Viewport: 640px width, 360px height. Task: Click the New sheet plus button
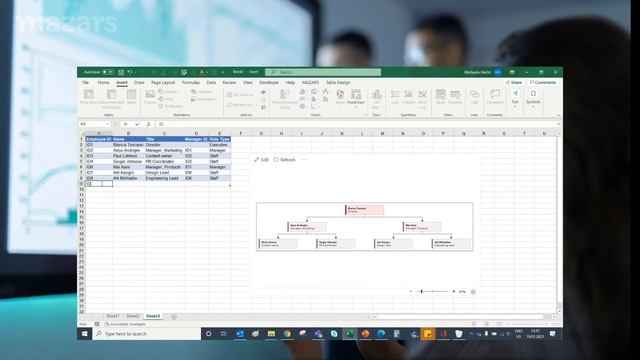pyautogui.click(x=174, y=316)
